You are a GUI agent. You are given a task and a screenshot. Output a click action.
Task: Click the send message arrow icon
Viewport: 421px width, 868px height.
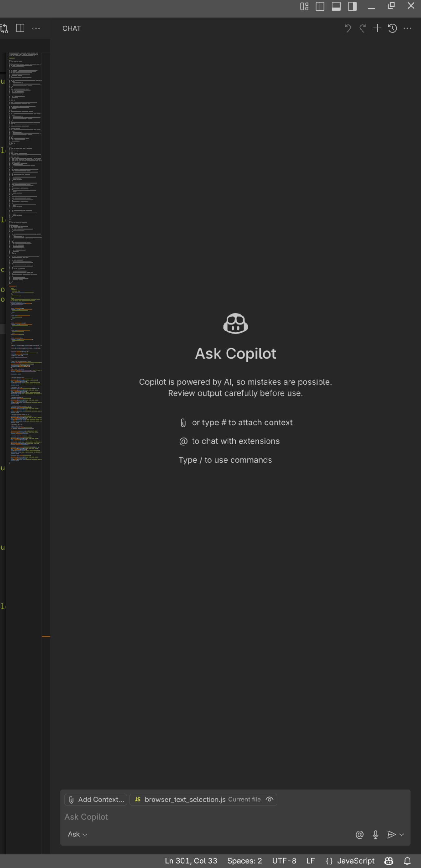click(391, 834)
